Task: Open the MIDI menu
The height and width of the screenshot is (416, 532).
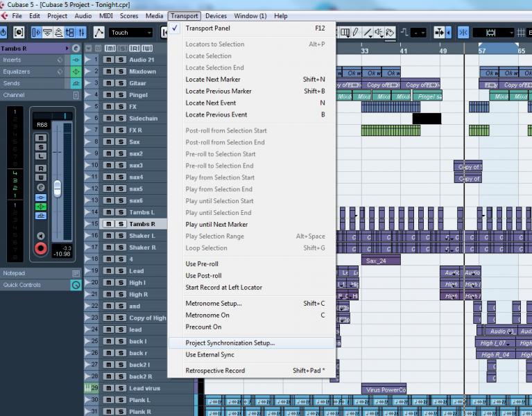Action: point(106,16)
